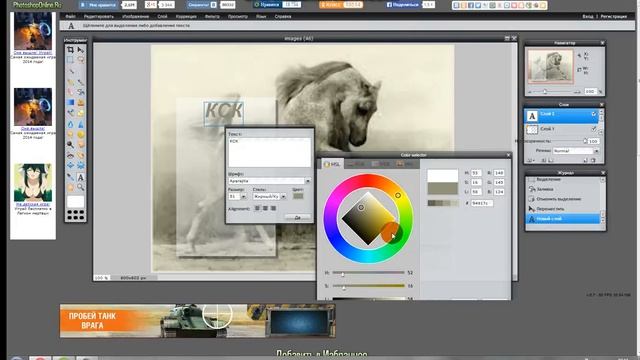Click the hex color input field
The image size is (640, 360).
(x=482, y=203)
